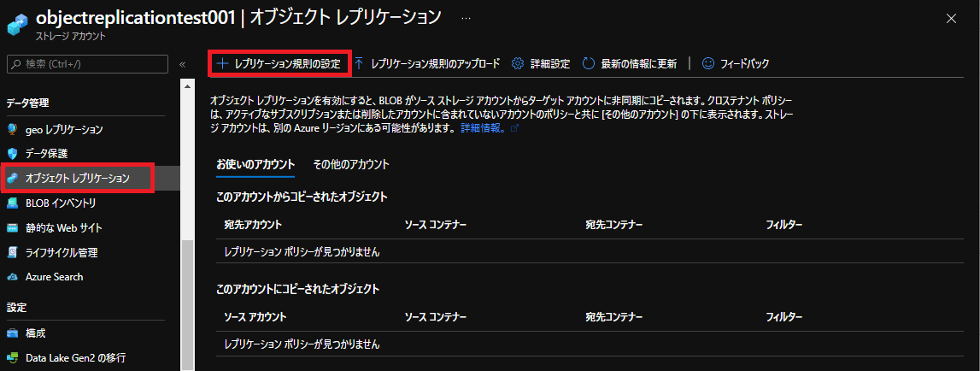This screenshot has height=371, width=980.
Task: Open Azure Search in sidebar
Action: pos(55,276)
